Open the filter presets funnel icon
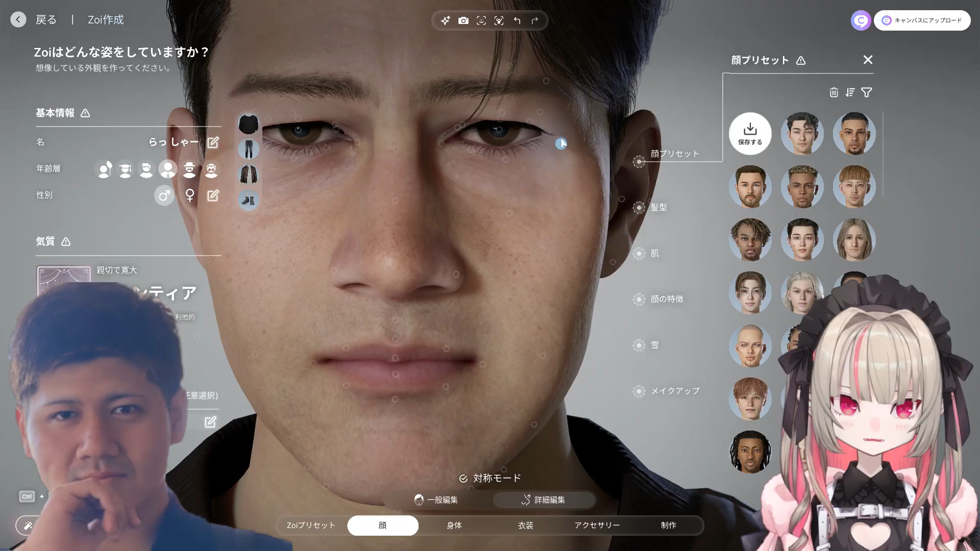This screenshot has height=551, width=980. [x=867, y=92]
